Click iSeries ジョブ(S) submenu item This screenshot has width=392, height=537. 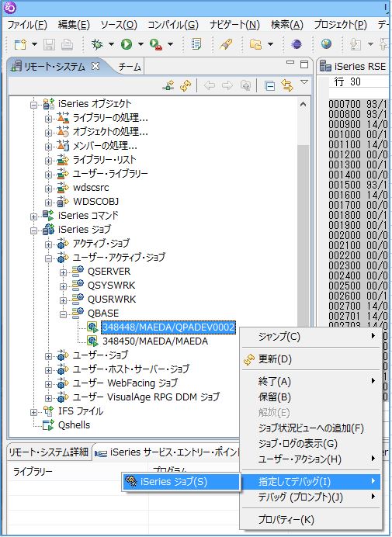(x=181, y=482)
